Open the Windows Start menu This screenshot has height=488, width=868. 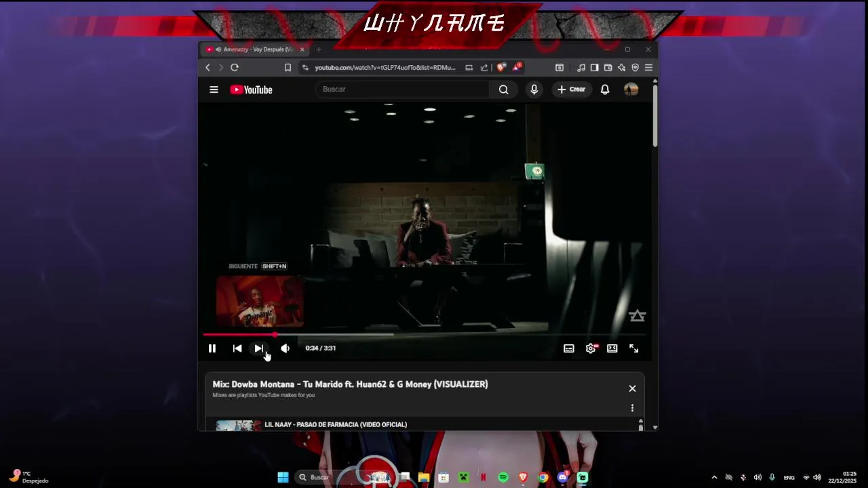coord(283,477)
